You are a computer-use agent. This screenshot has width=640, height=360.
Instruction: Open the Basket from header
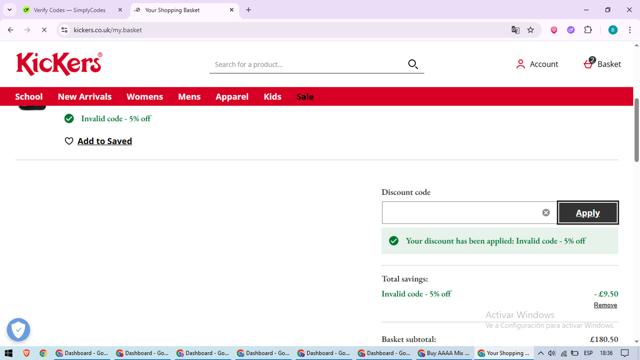click(x=602, y=64)
